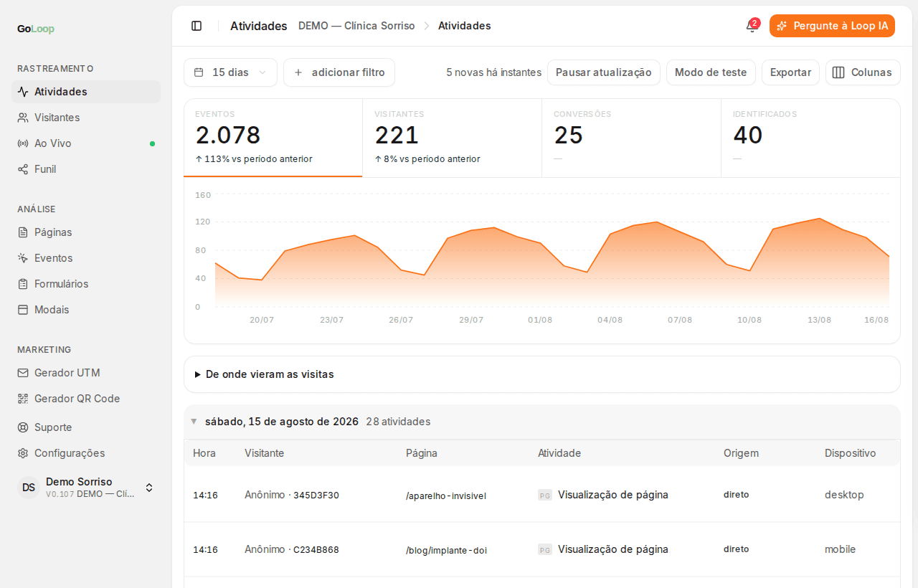The height and width of the screenshot is (588, 918).
Task: Toggle Modo de teste
Action: (711, 72)
